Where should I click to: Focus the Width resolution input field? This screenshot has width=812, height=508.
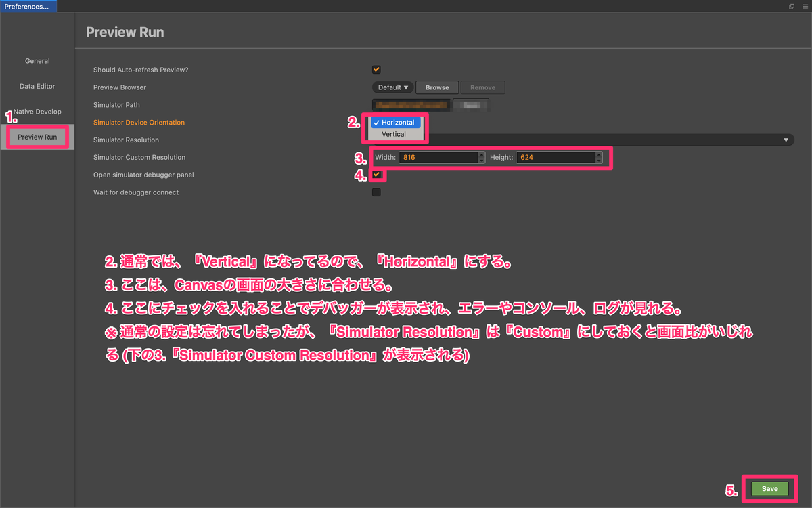tap(438, 157)
